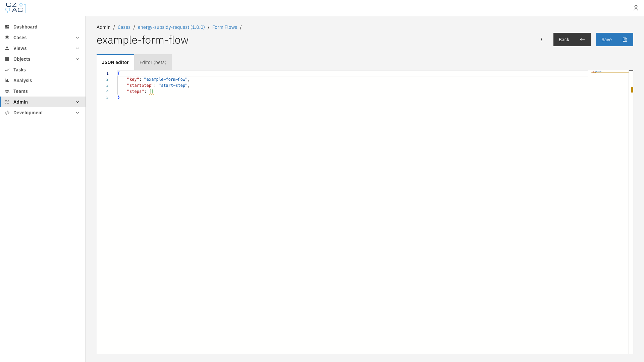
Task: Click the back arrow icon
Action: 582,40
